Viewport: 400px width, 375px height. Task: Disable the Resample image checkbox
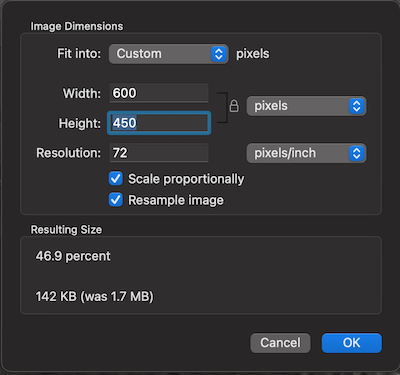[x=116, y=200]
